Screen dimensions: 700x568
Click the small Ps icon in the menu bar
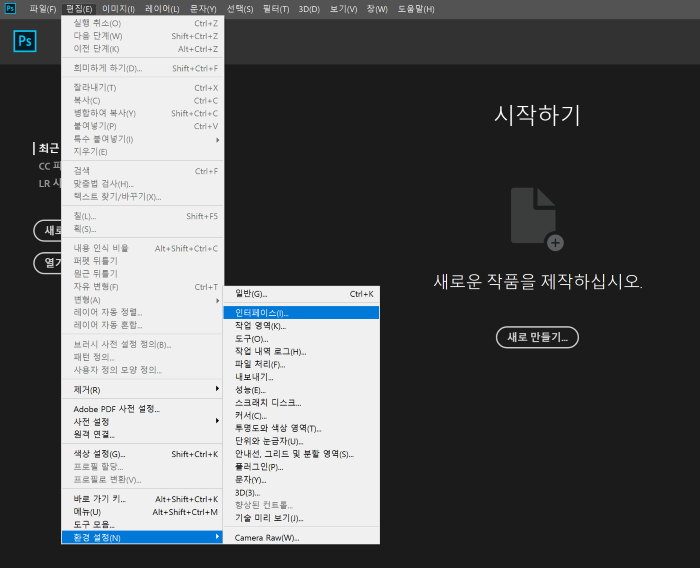tap(10, 8)
